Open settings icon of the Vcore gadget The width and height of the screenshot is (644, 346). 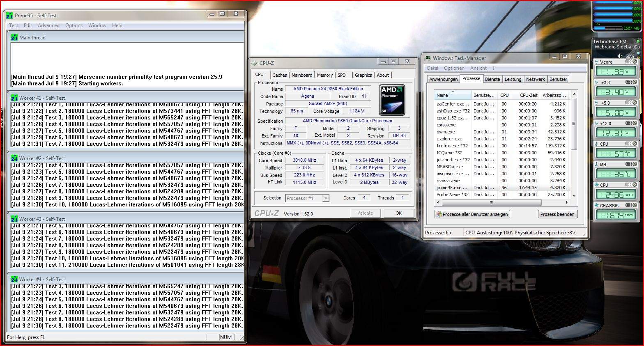(628, 62)
